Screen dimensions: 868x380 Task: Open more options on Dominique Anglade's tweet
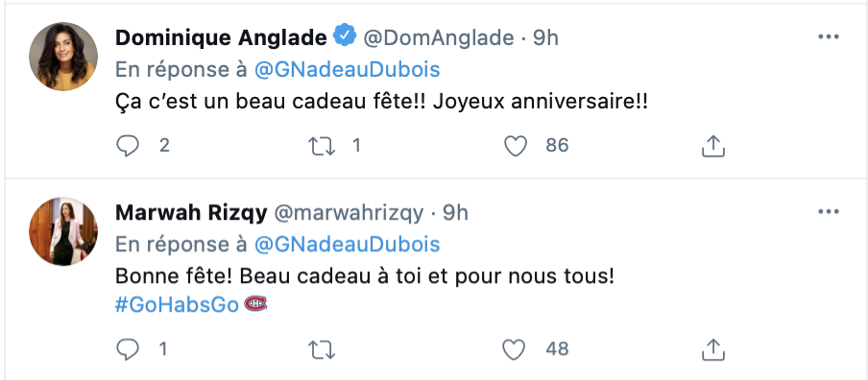[x=829, y=37]
